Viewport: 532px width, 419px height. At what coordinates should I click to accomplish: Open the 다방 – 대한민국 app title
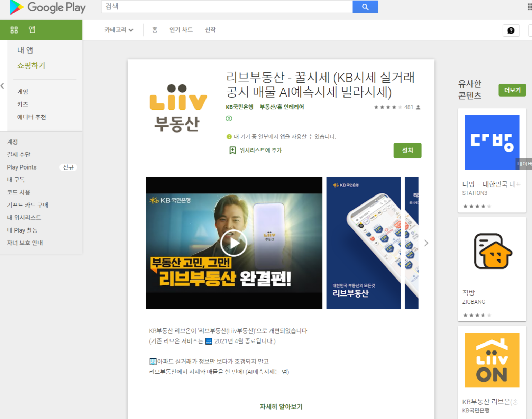(491, 184)
